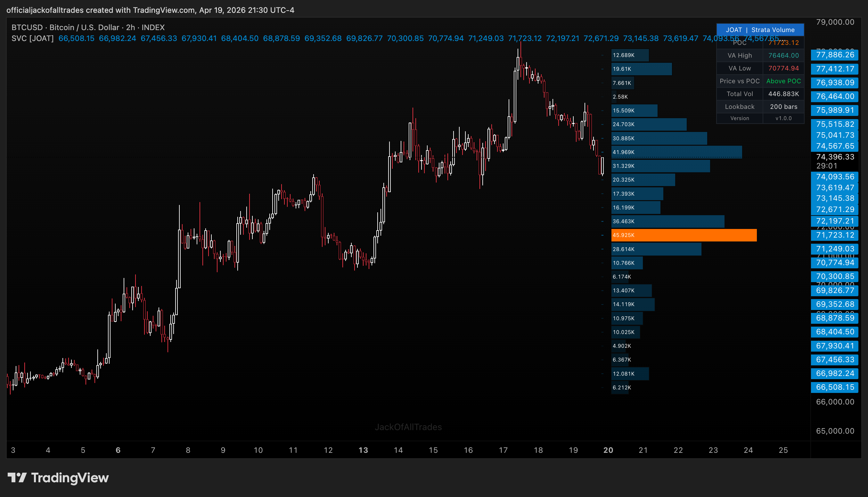Click the 20.325K volume bar
The image size is (868, 497).
(643, 180)
